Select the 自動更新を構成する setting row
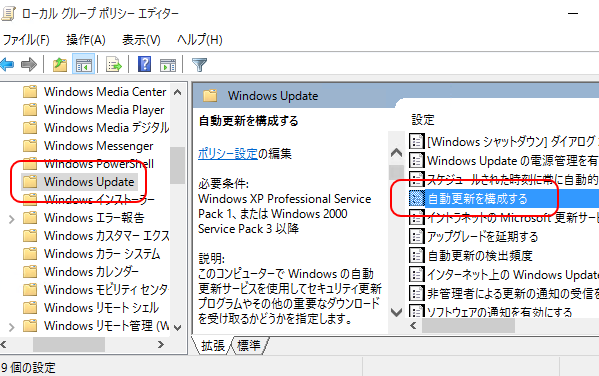599x376 pixels. pos(503,199)
